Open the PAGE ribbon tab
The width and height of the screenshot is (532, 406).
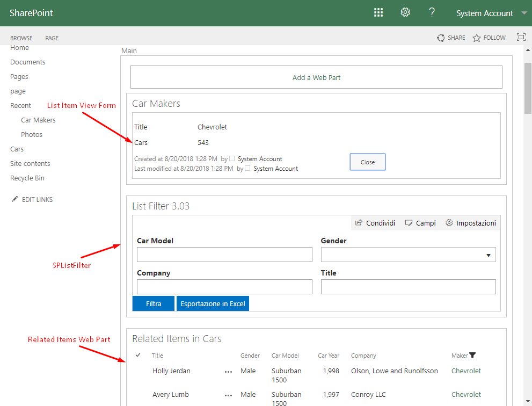(x=52, y=38)
